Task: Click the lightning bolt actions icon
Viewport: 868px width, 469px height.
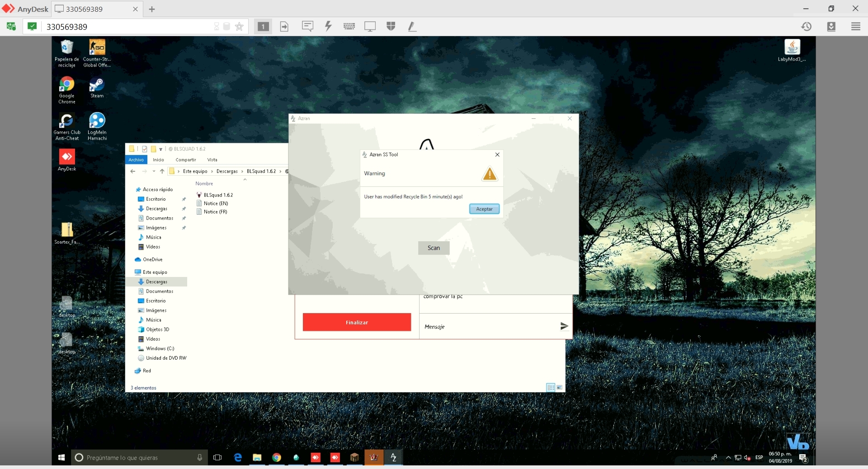Action: tap(328, 27)
